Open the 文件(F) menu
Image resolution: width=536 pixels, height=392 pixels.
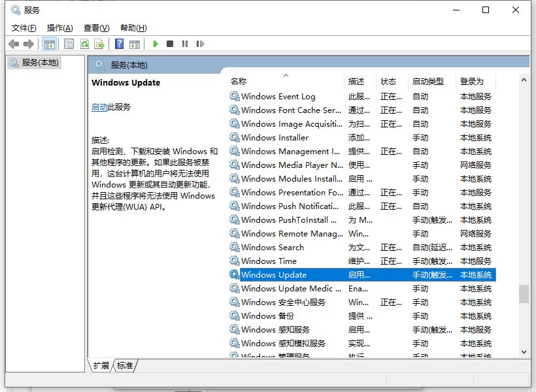click(24, 27)
